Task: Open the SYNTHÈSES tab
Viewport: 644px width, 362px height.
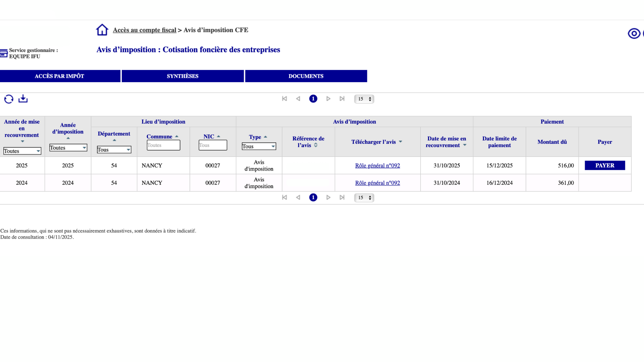Action: pyautogui.click(x=182, y=76)
